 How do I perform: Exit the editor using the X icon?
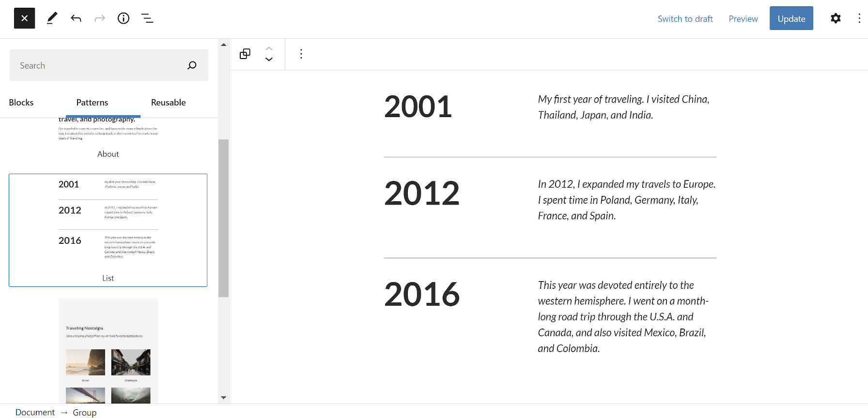point(24,18)
